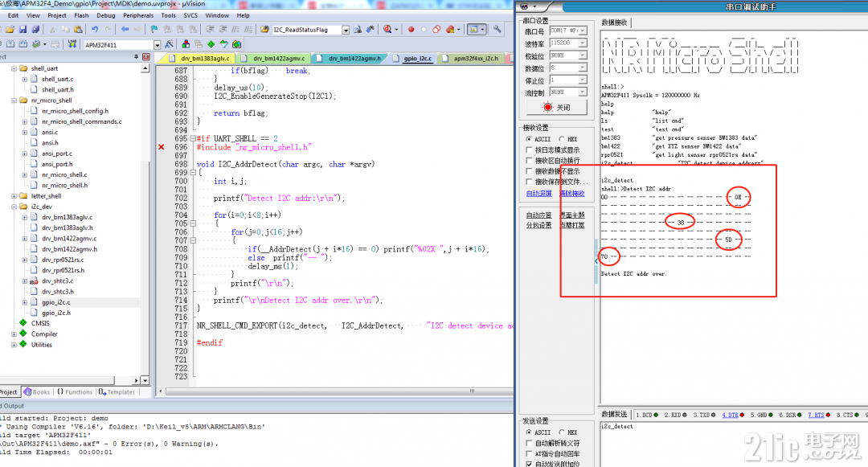Click the green Manage Run-Time Environment icon
This screenshot has width=868, height=467.
click(211, 44)
